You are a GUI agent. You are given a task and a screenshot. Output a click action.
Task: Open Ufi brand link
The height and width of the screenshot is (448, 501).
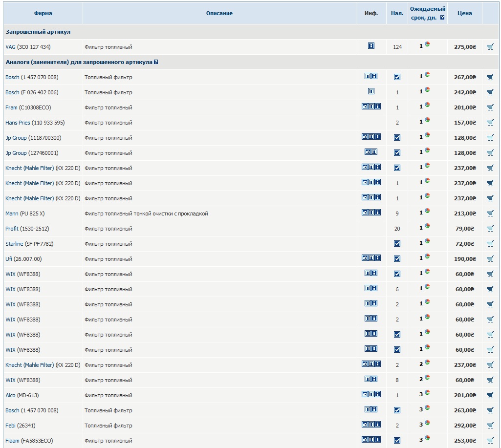coord(9,259)
